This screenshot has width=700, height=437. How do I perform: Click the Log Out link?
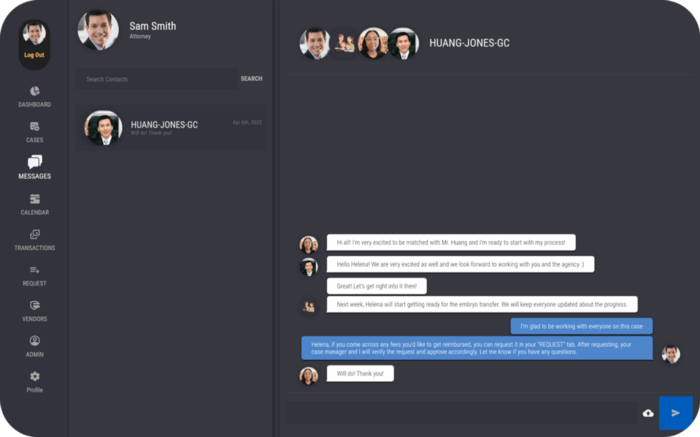click(34, 55)
